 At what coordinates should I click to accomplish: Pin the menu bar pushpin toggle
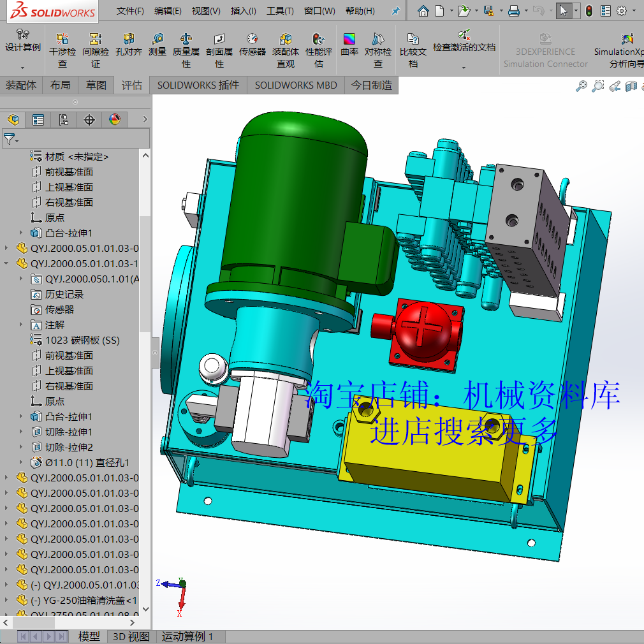click(x=396, y=10)
